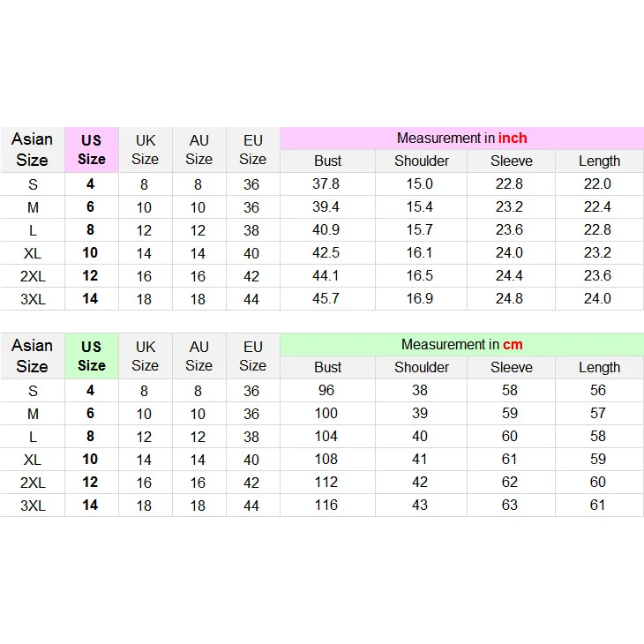644x644 pixels.
Task: Select shoulder value 16.9 in inch table
Action: click(422, 298)
